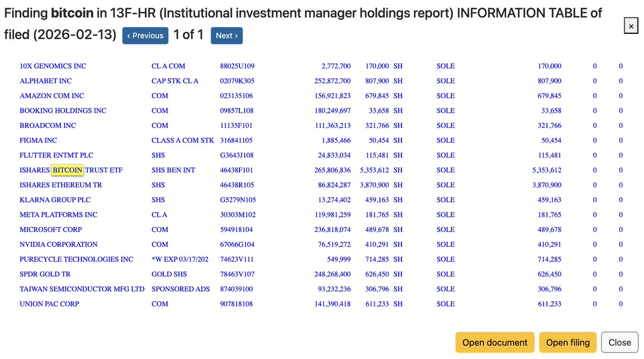644x359 pixels.
Task: Click value 265,806,836 in Bitcoin row
Action: pos(332,170)
